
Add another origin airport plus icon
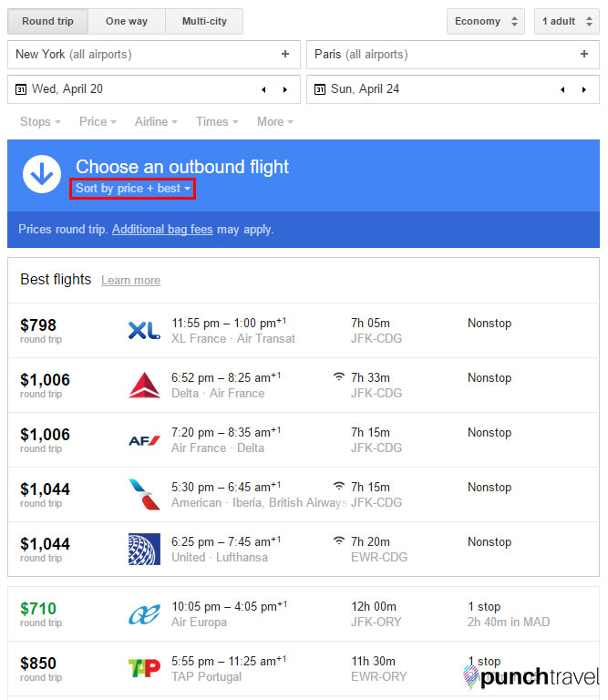click(x=285, y=54)
